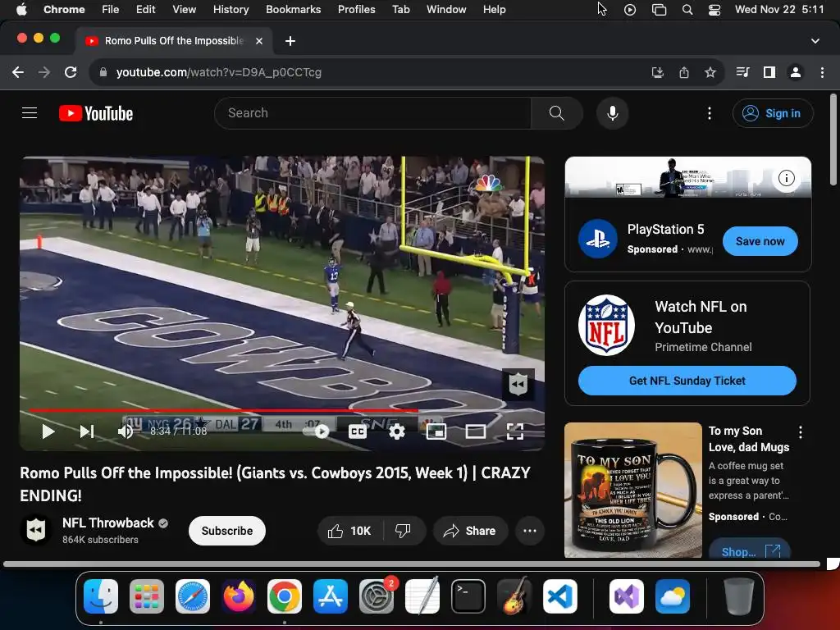Expand the tab search chevron
The width and height of the screenshot is (840, 630).
pos(815,41)
